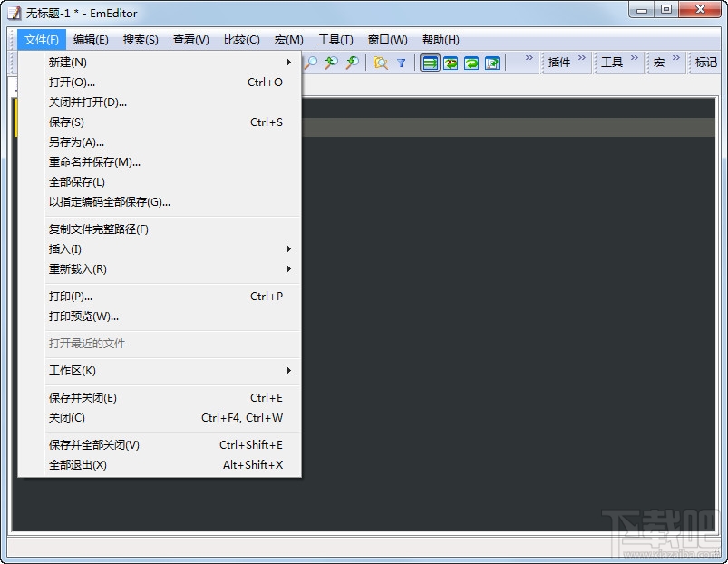Expand the 工作区(K) submenu arrow
The width and height of the screenshot is (728, 564).
pyautogui.click(x=289, y=371)
